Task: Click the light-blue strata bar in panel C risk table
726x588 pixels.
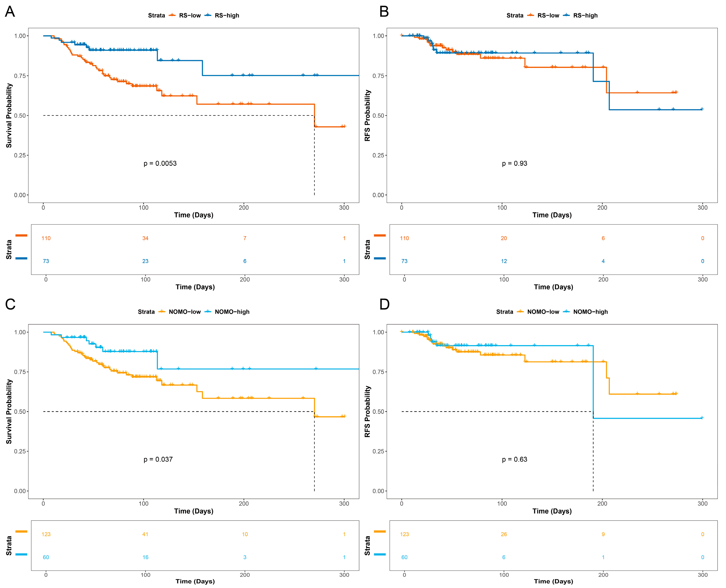Action: pyautogui.click(x=21, y=554)
